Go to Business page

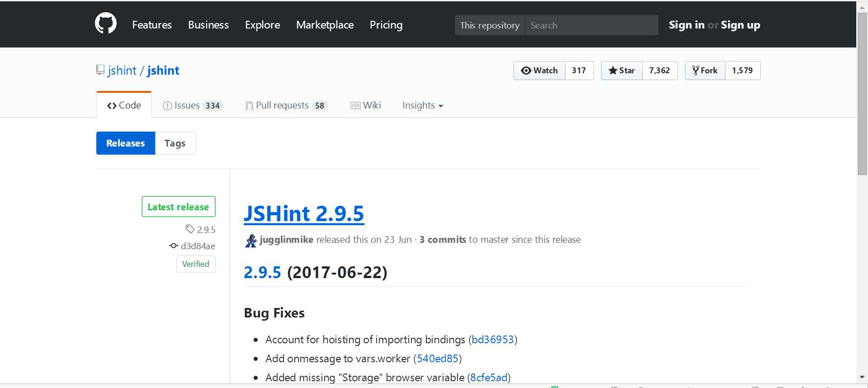click(x=208, y=25)
